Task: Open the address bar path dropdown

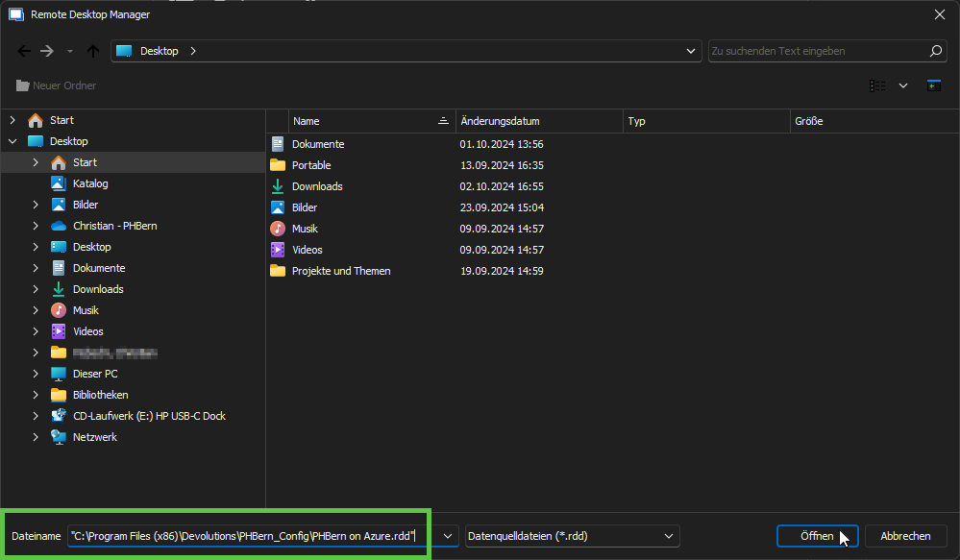Action: tap(690, 51)
